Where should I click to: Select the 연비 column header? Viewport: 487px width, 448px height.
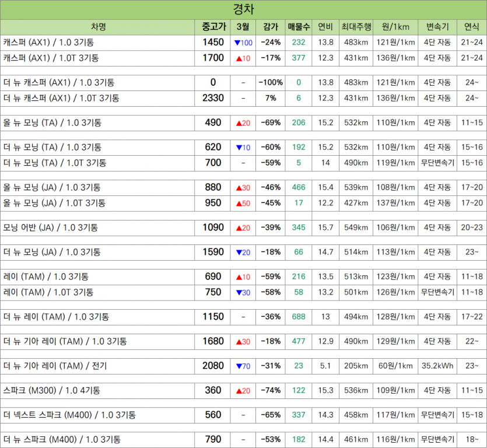[325, 27]
